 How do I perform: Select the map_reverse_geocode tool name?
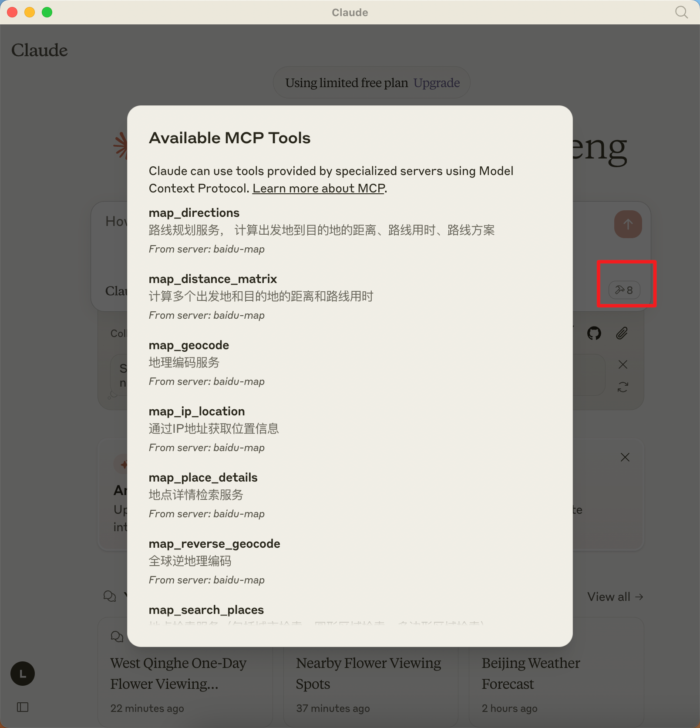pyautogui.click(x=215, y=543)
